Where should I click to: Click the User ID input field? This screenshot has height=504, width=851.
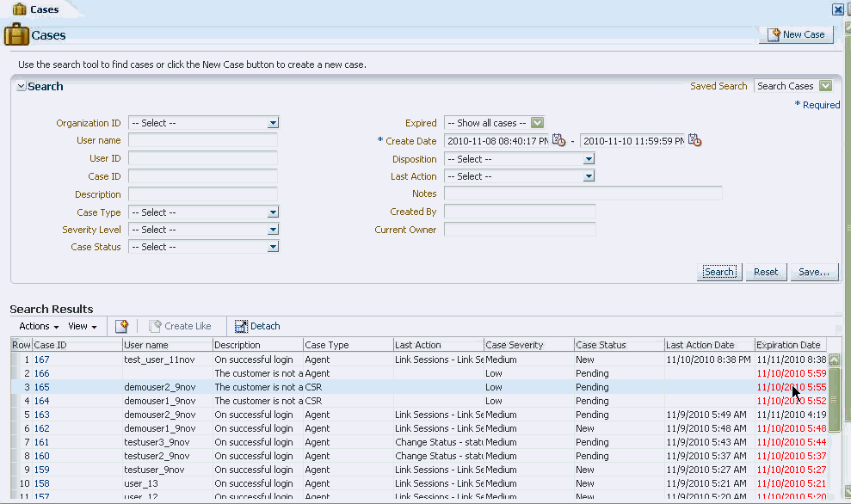[203, 158]
